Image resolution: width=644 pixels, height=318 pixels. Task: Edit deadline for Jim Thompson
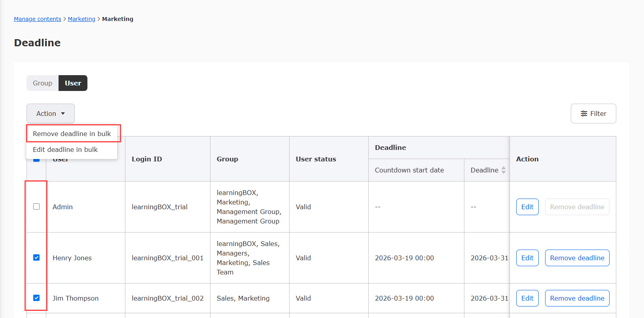[527, 298]
